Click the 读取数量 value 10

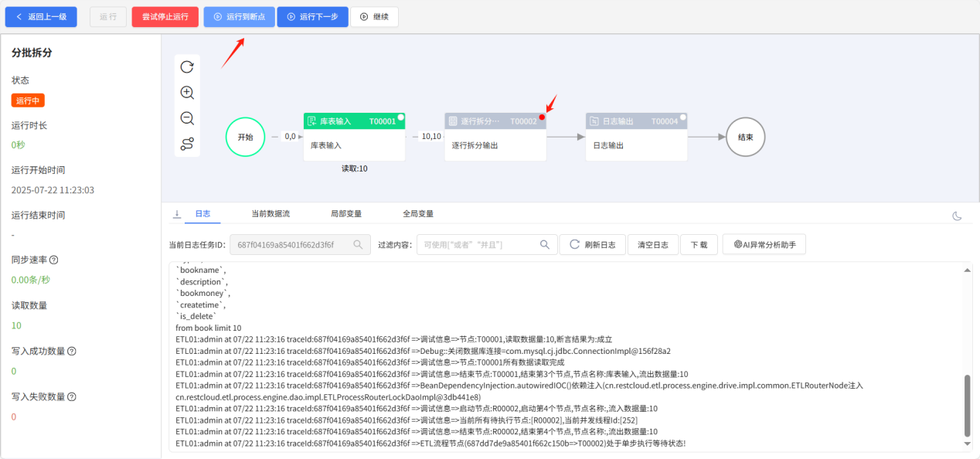(16, 326)
